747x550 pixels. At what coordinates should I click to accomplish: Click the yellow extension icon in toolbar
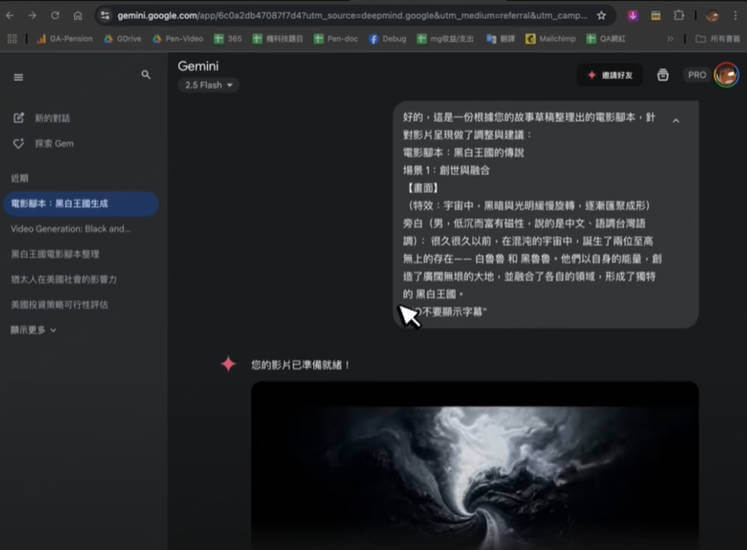coord(656,16)
